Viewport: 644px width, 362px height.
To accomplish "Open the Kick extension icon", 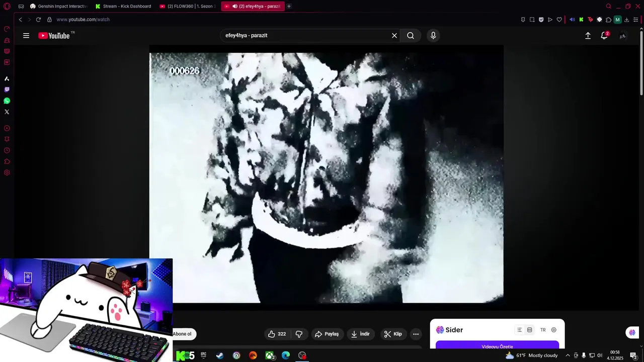I will [x=581, y=20].
